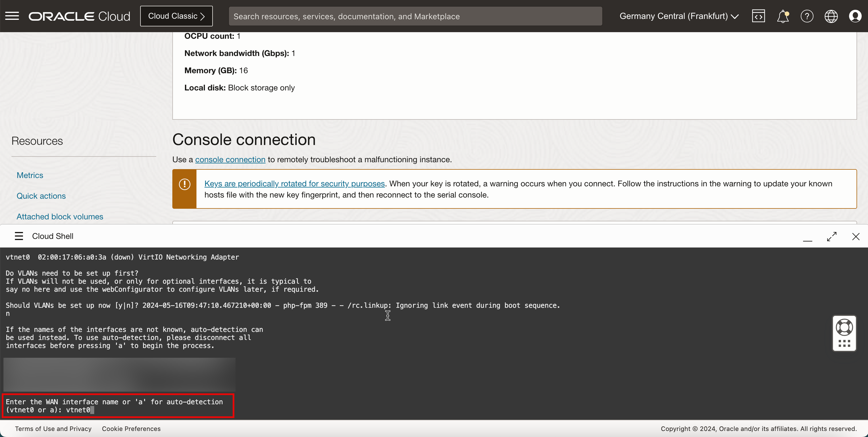
Task: Open Metrics in the Resources list
Action: click(30, 175)
